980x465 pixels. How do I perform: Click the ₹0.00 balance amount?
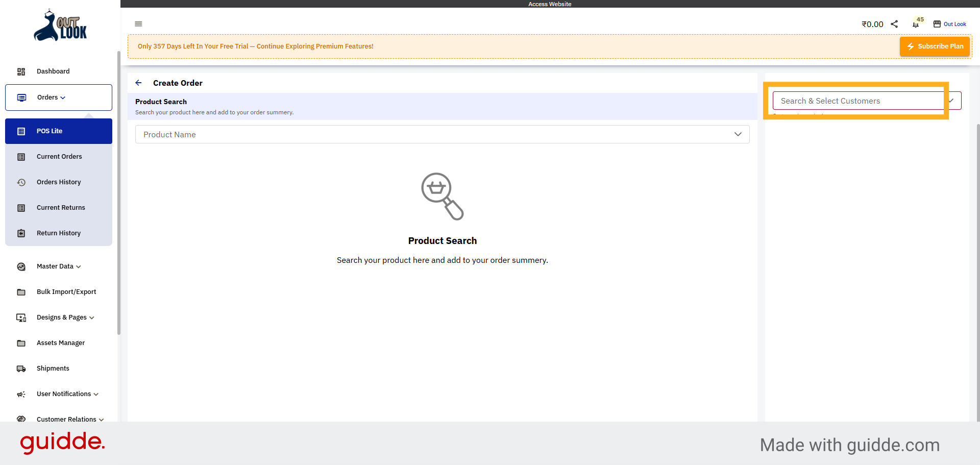point(872,24)
